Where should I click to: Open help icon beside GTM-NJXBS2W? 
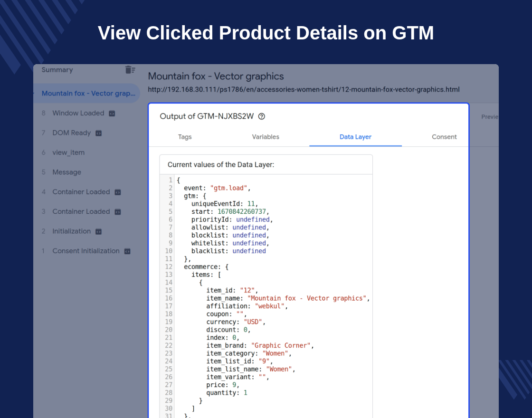point(262,116)
